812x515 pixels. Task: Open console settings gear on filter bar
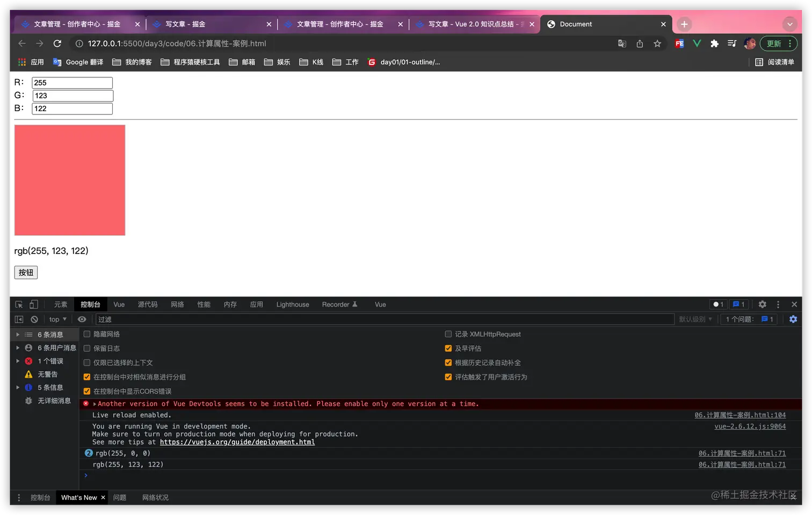pos(793,319)
